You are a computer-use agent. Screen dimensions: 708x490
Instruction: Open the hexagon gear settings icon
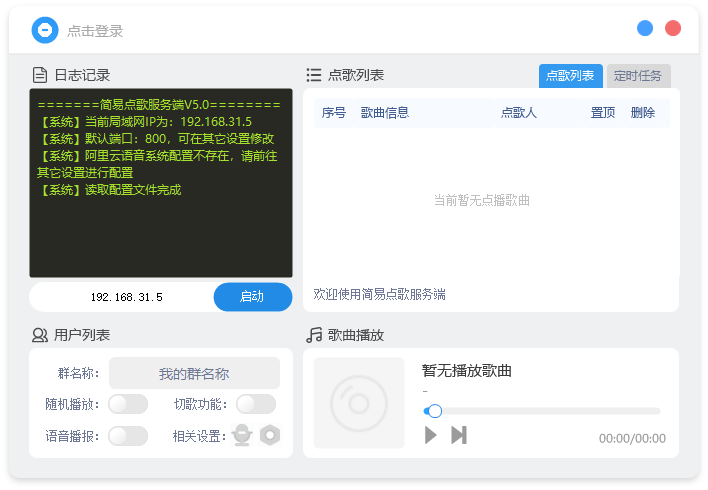[x=270, y=435]
